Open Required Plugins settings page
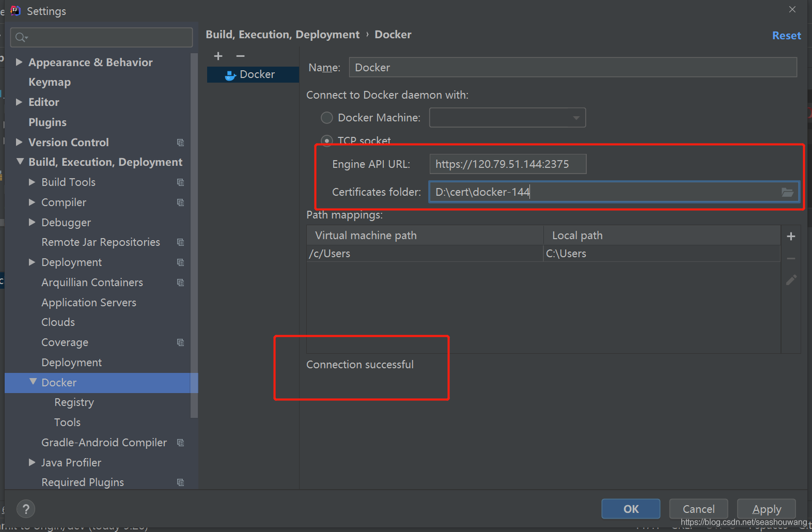This screenshot has width=812, height=532. pyautogui.click(x=83, y=482)
